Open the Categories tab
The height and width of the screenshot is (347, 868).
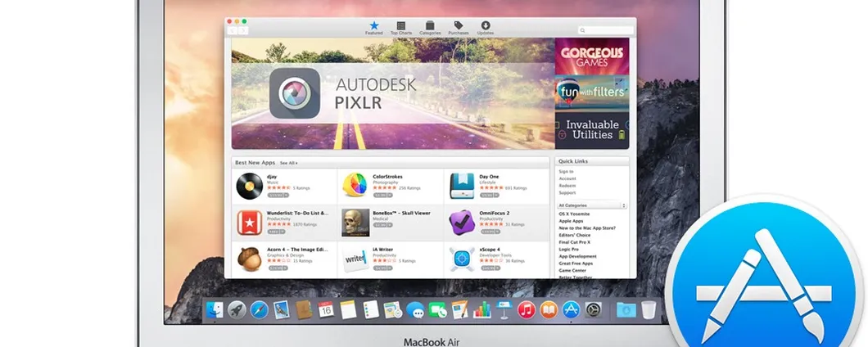(x=430, y=28)
